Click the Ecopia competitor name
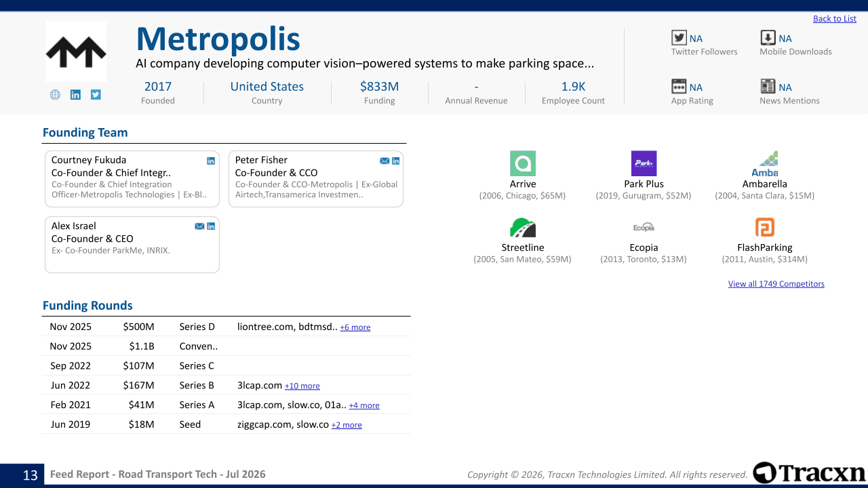The height and width of the screenshot is (488, 868). tap(644, 247)
